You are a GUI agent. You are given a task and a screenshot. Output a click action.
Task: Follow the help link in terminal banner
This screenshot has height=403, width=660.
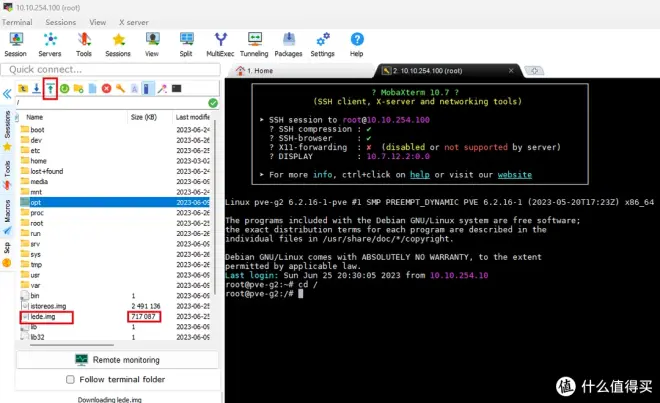tap(420, 175)
